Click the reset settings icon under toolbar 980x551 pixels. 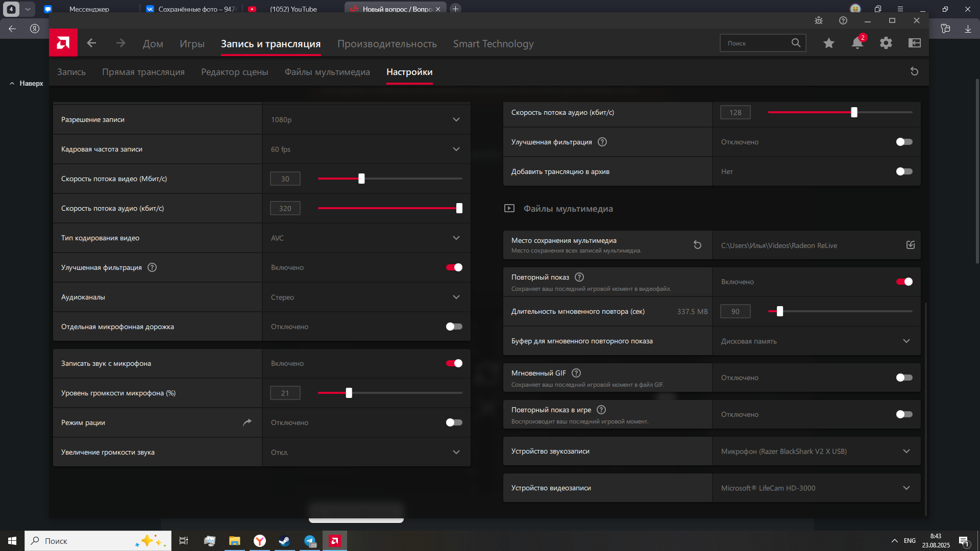tap(915, 71)
